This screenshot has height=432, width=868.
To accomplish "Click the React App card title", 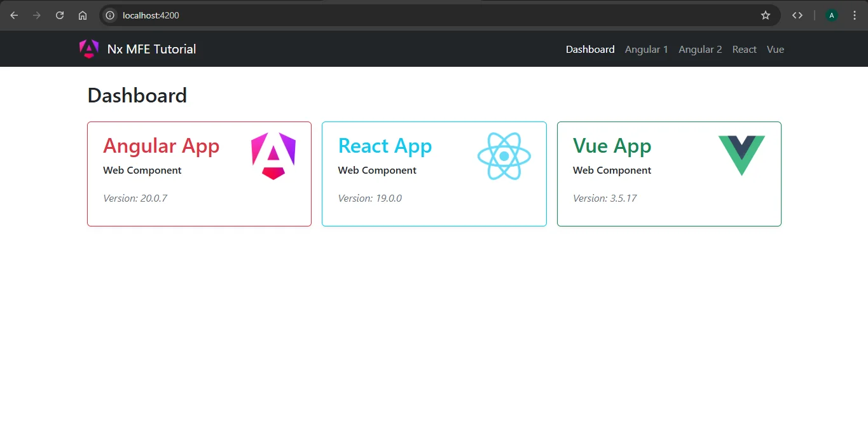I will tap(385, 146).
